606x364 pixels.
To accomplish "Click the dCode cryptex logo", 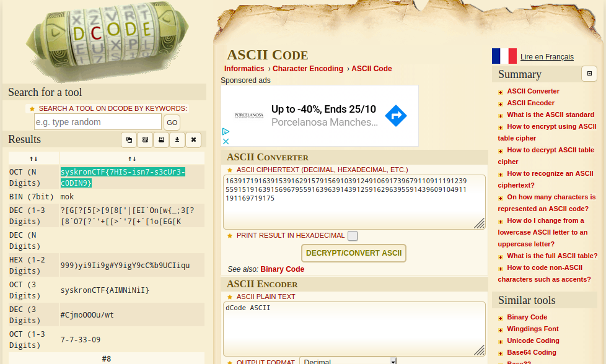I will [107, 40].
